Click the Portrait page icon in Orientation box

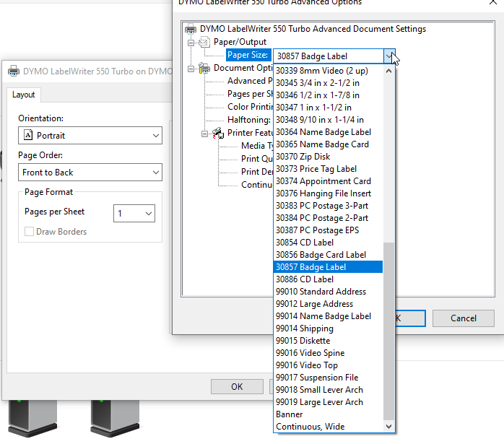(x=28, y=136)
